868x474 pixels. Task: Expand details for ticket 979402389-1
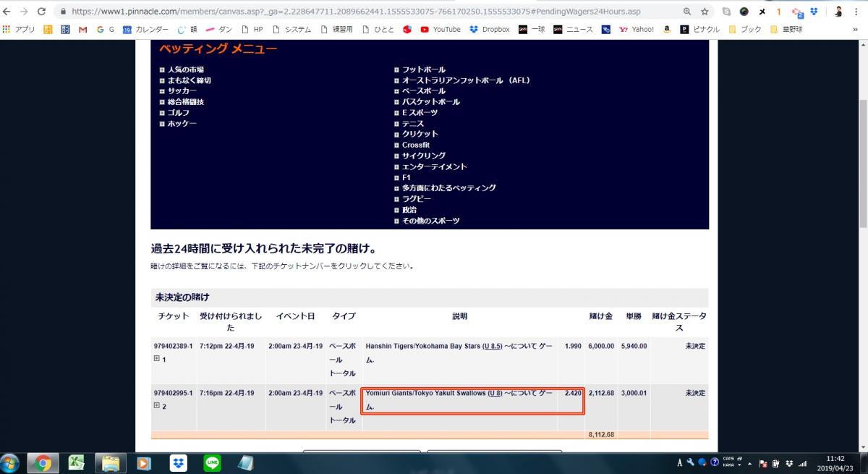(156, 358)
